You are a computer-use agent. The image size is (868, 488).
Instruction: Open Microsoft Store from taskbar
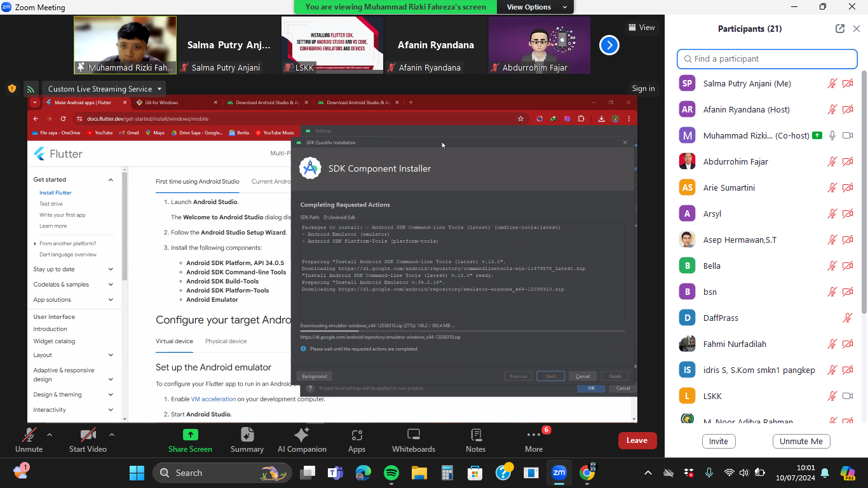click(475, 473)
